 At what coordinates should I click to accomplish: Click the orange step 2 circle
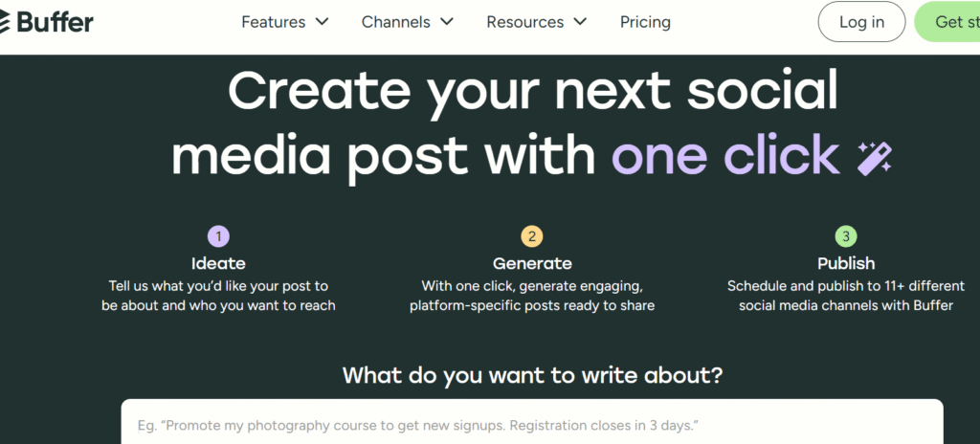[532, 236]
